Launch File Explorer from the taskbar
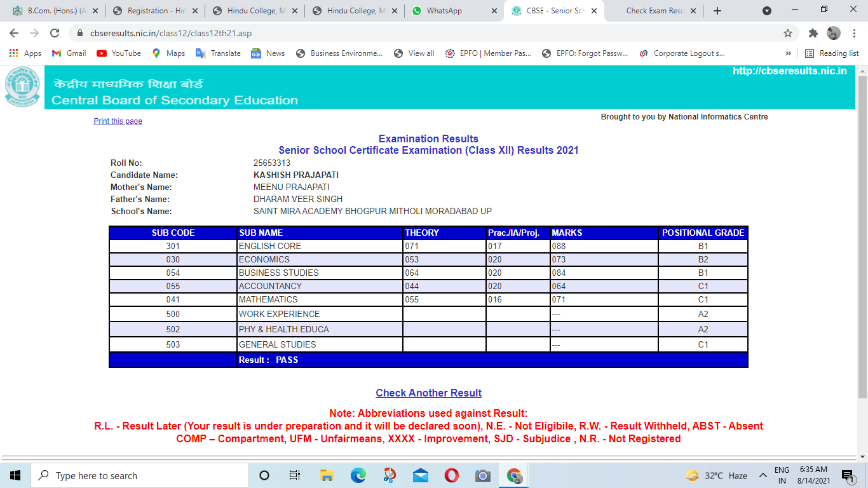868x488 pixels. tap(327, 475)
